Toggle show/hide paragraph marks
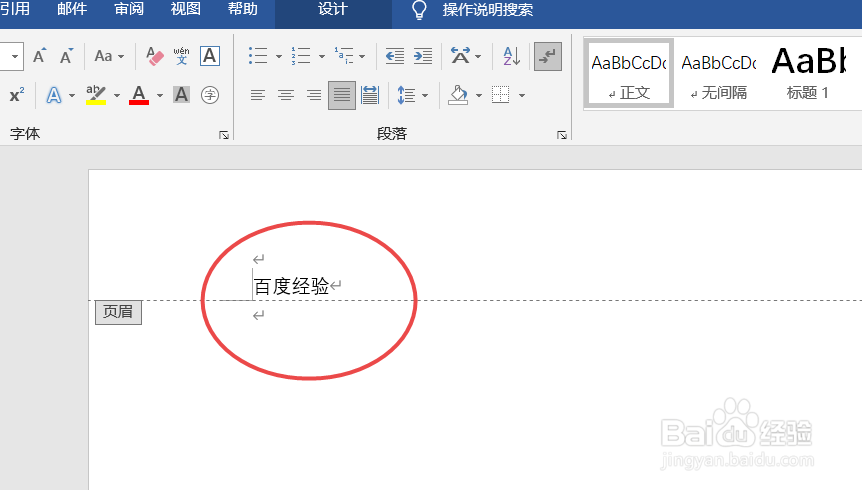The image size is (862, 490). (x=548, y=56)
